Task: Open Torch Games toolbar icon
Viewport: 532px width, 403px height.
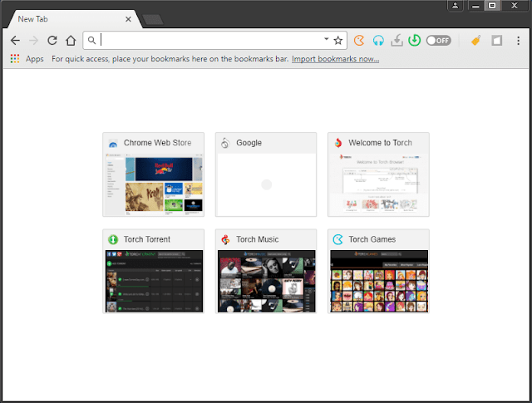Action: [x=359, y=41]
